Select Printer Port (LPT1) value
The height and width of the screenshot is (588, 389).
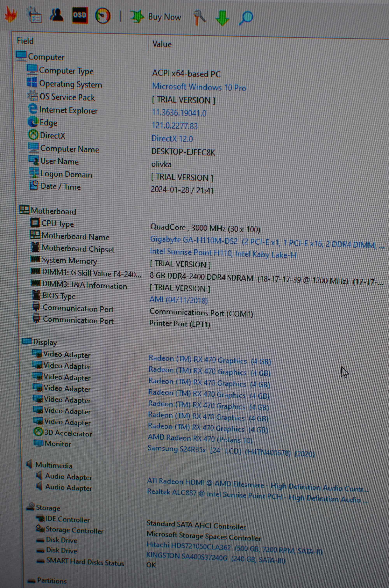click(x=180, y=324)
